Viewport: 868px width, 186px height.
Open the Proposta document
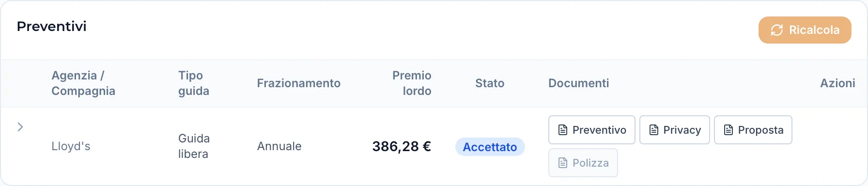753,130
